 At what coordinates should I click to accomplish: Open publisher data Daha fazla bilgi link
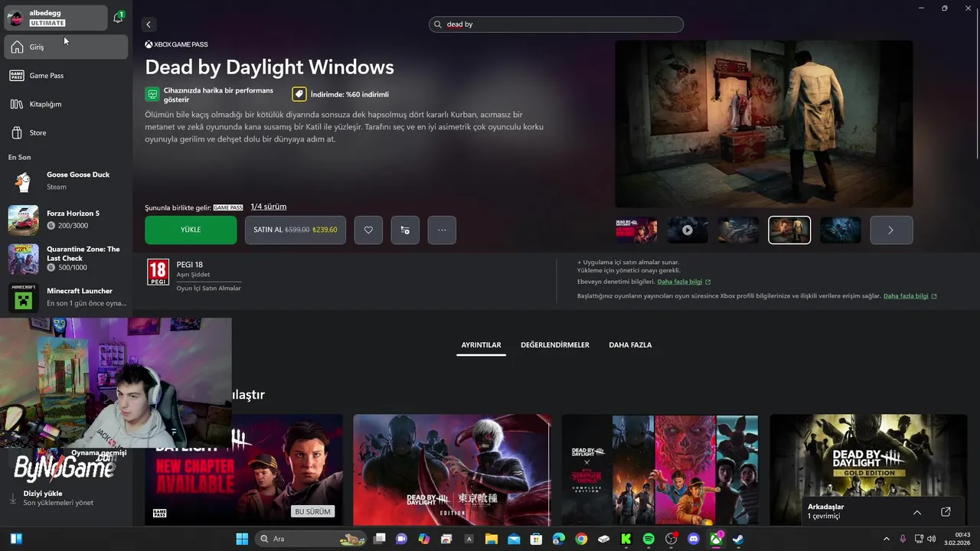[x=910, y=296]
